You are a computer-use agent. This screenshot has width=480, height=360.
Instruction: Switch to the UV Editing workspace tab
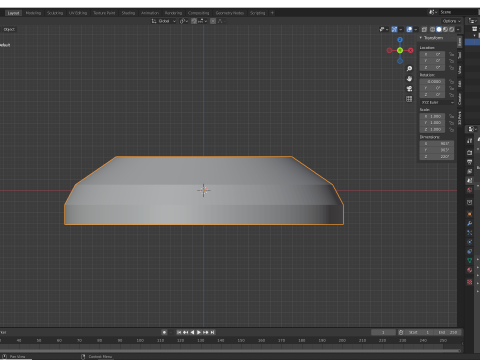coord(78,13)
